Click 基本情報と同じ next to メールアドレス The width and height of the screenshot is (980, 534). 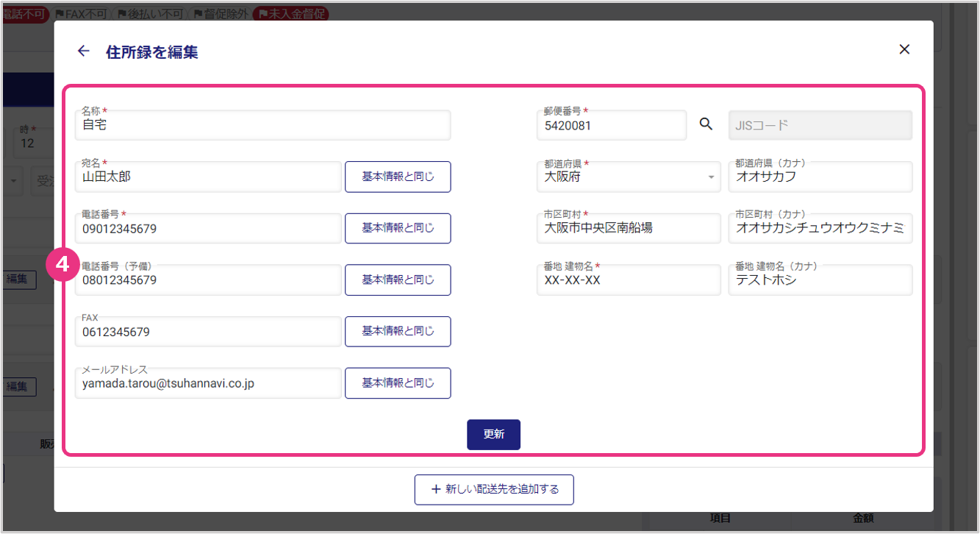tap(398, 383)
